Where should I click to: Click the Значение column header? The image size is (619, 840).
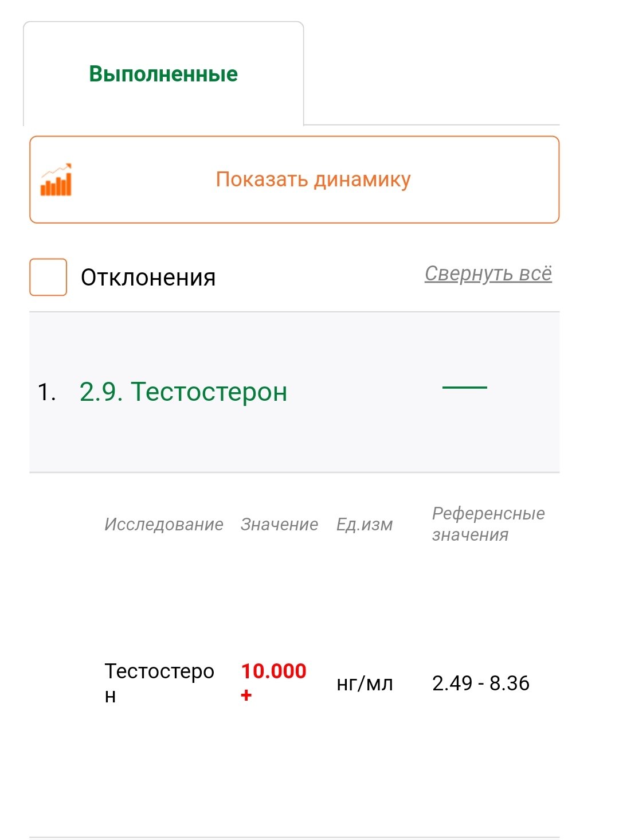point(279,523)
